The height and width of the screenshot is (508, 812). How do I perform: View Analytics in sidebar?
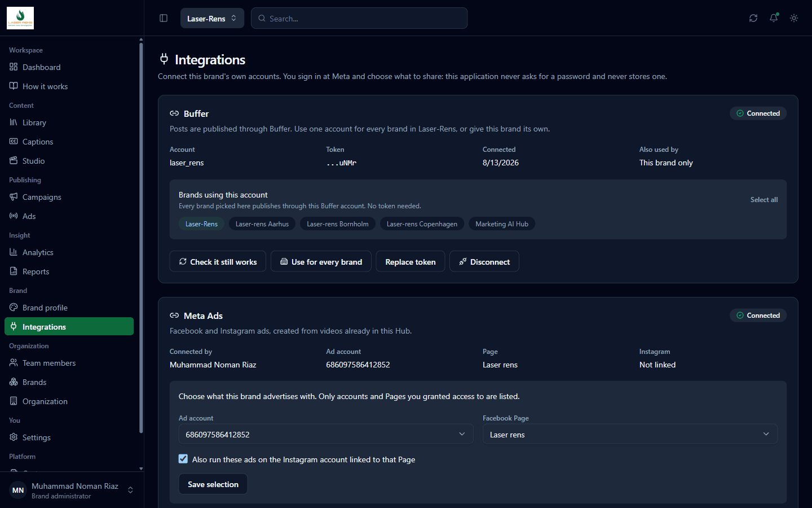tap(69, 252)
